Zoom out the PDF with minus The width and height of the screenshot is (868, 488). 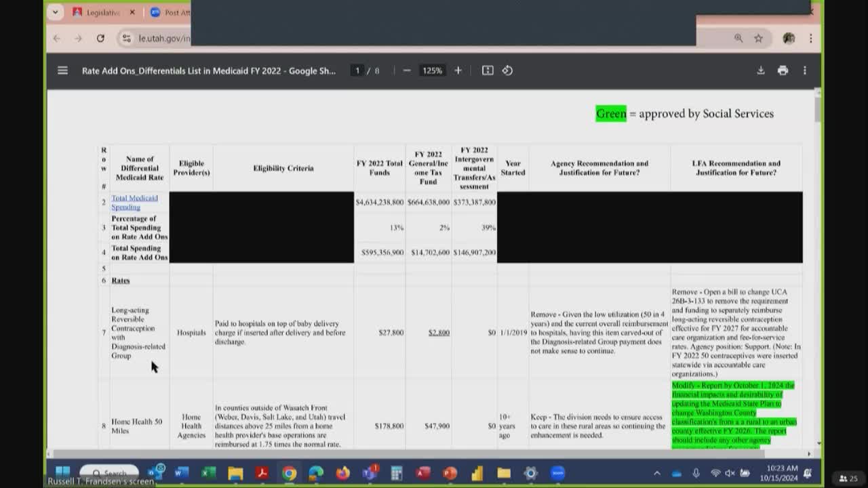pyautogui.click(x=407, y=70)
